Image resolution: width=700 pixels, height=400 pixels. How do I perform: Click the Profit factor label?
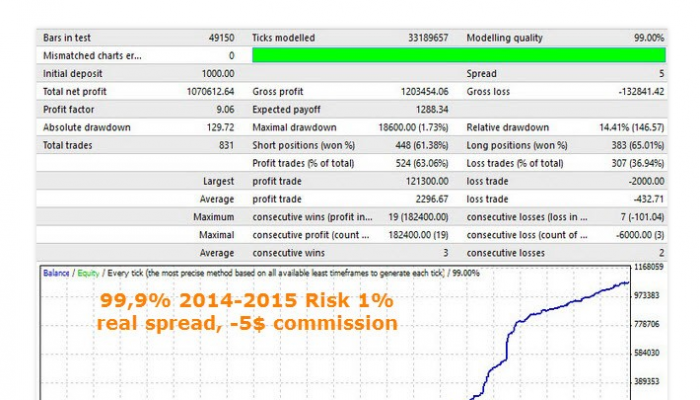68,109
